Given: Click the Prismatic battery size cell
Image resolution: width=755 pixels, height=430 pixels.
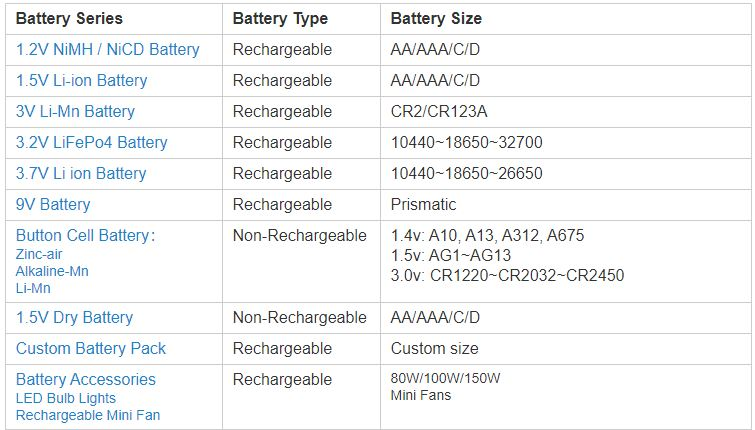Looking at the screenshot, I should [423, 204].
